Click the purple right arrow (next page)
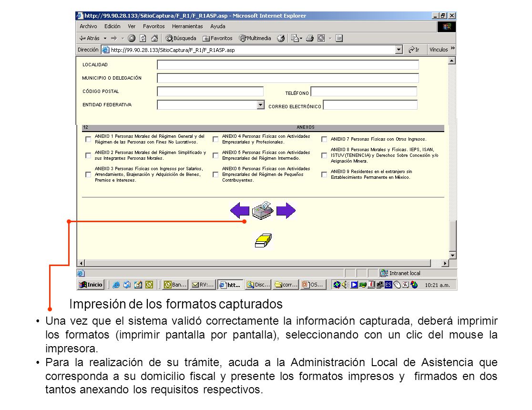This screenshot has width=532, height=410. 286,211
